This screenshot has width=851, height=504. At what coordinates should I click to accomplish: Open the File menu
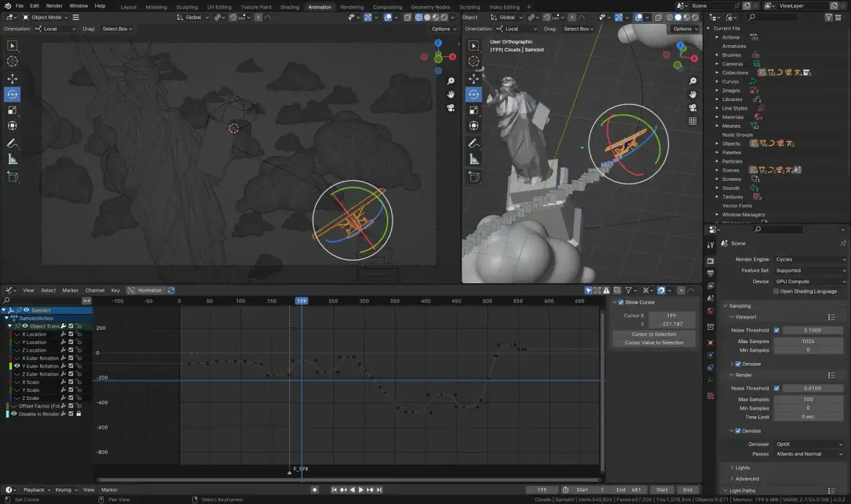(x=19, y=5)
